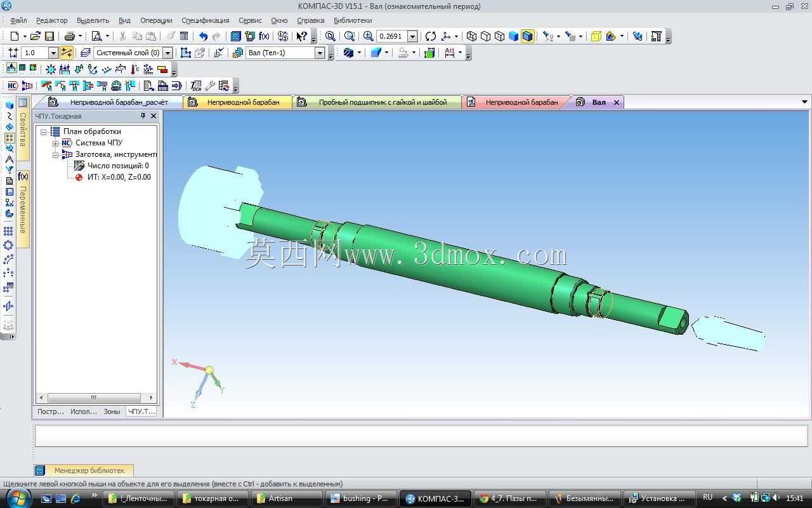812x508 pixels.
Task: Click the filter funnel icon in left toolbar
Action: [x=9, y=170]
